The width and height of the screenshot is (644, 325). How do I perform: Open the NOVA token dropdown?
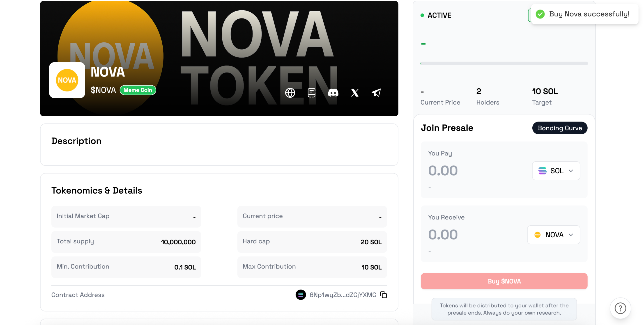(x=554, y=235)
